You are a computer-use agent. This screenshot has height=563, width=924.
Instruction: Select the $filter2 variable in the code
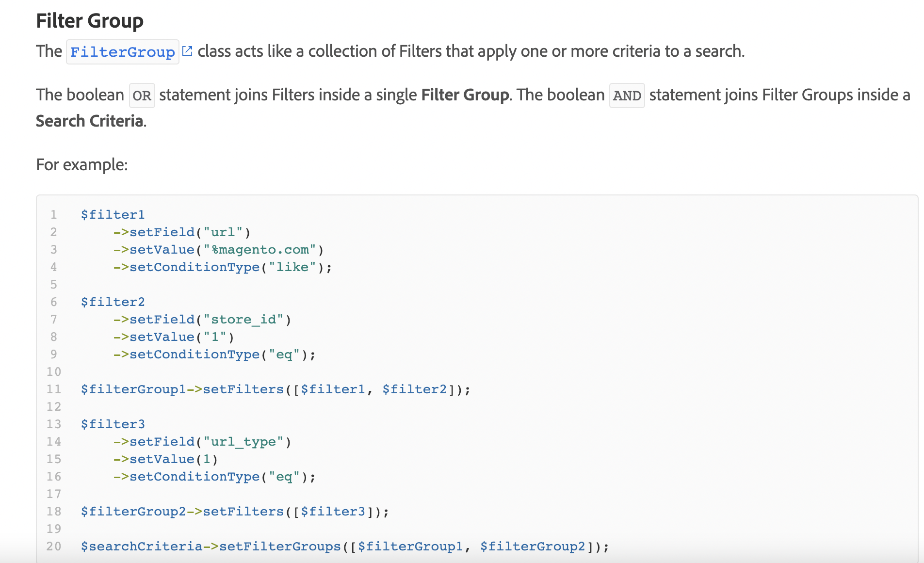tap(113, 302)
